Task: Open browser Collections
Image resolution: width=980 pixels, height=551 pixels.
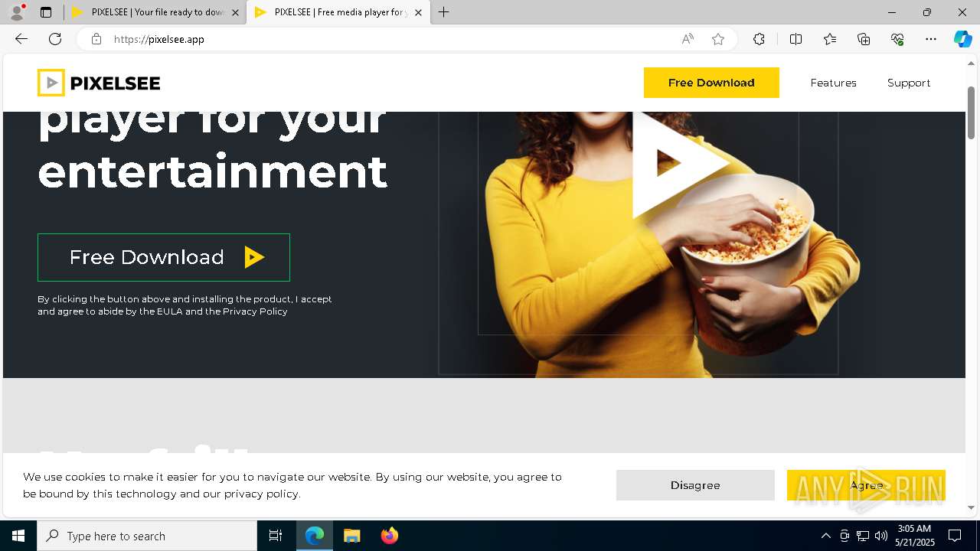Action: tap(864, 39)
